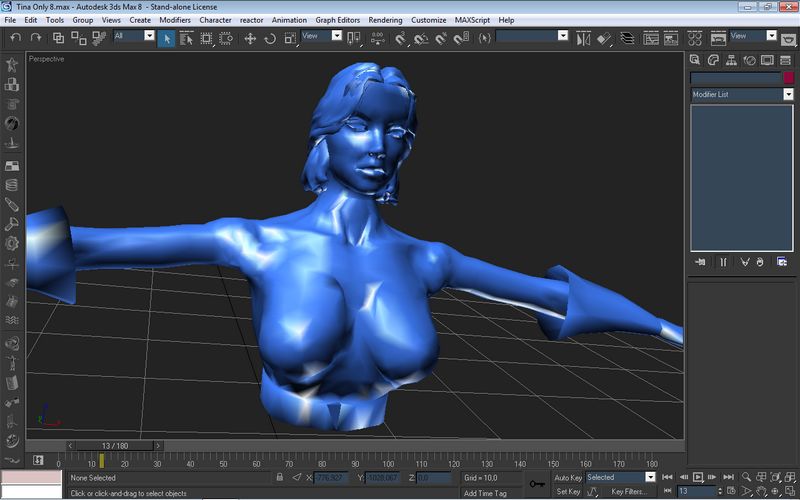Click the object color swatch
Image resolution: width=800 pixels, height=500 pixels.
tap(788, 77)
